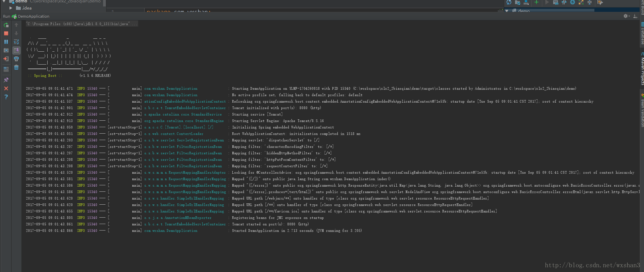The image size is (644, 272).
Task: Hide the Run tool window
Action: [x=635, y=16]
